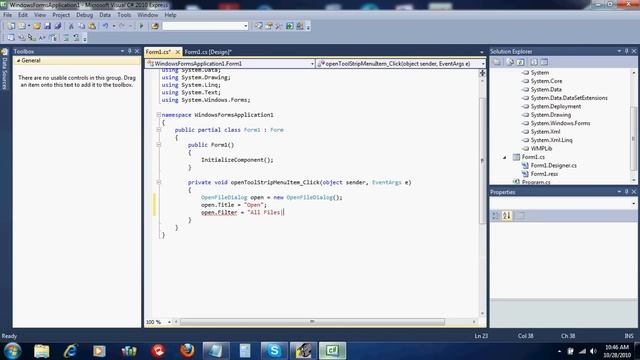Toggle auto-hide pin on Toolbox panel

[129, 51]
